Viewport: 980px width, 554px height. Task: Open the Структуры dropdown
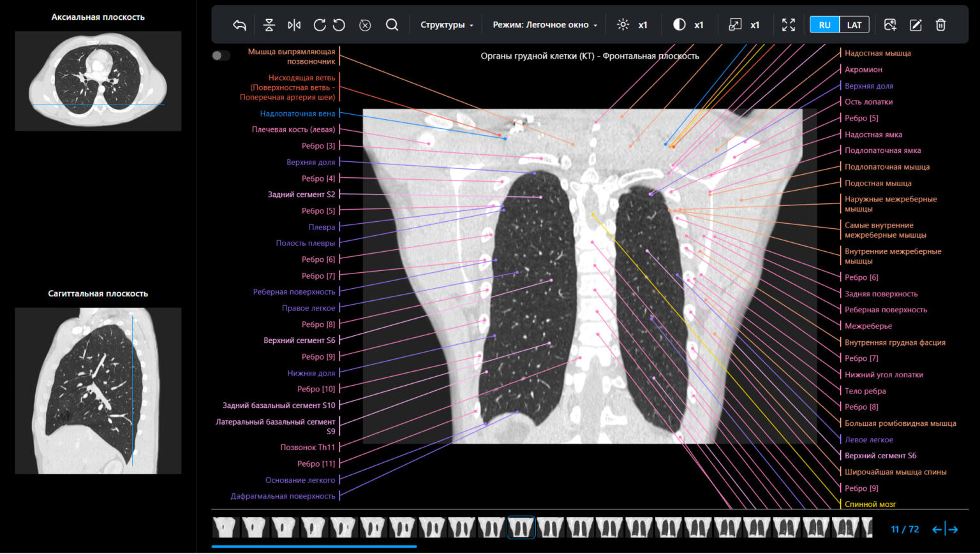(x=447, y=25)
